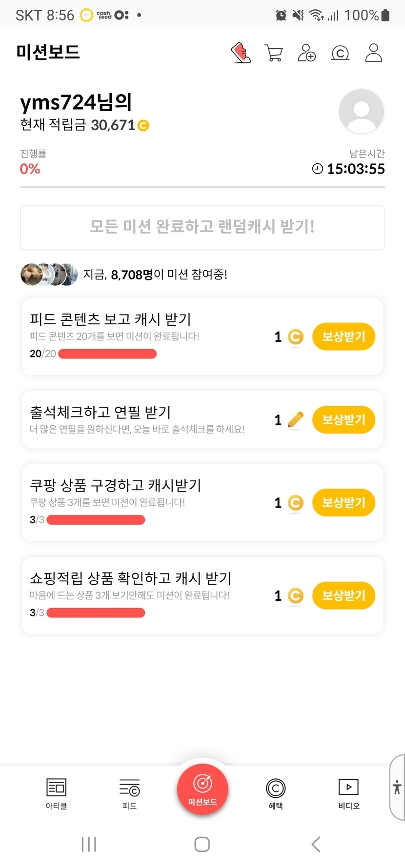This screenshot has height=868, width=405.
Task: Open the 비디오 tab
Action: 348,793
